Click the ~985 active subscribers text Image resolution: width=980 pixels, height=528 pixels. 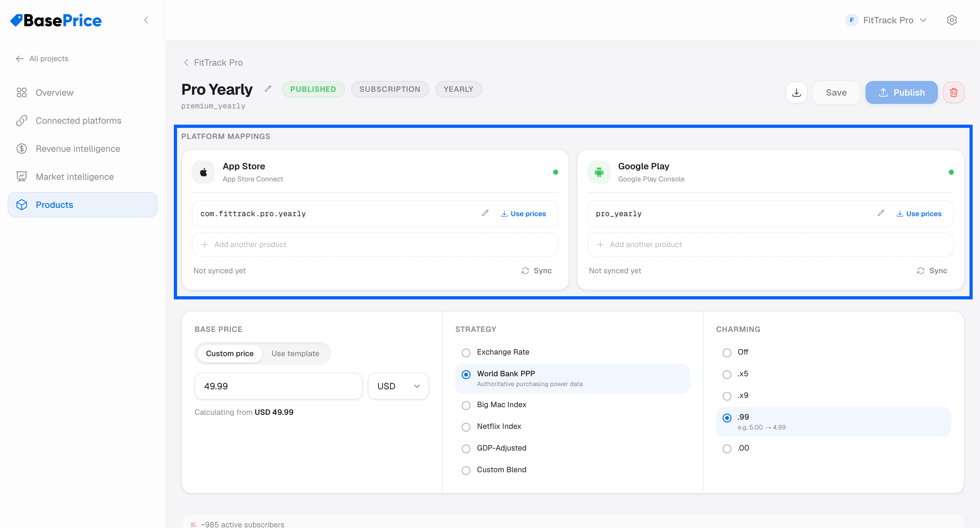coord(242,524)
